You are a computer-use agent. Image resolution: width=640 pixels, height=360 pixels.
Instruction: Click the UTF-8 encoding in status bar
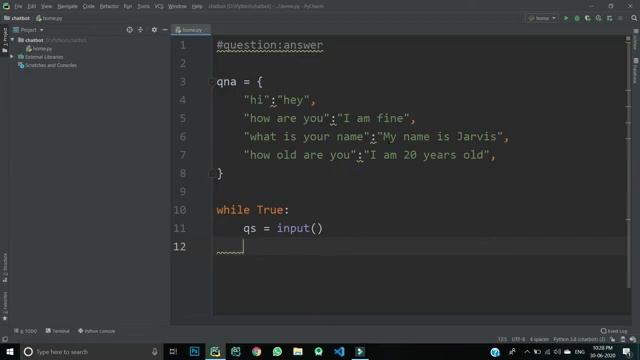518,339
